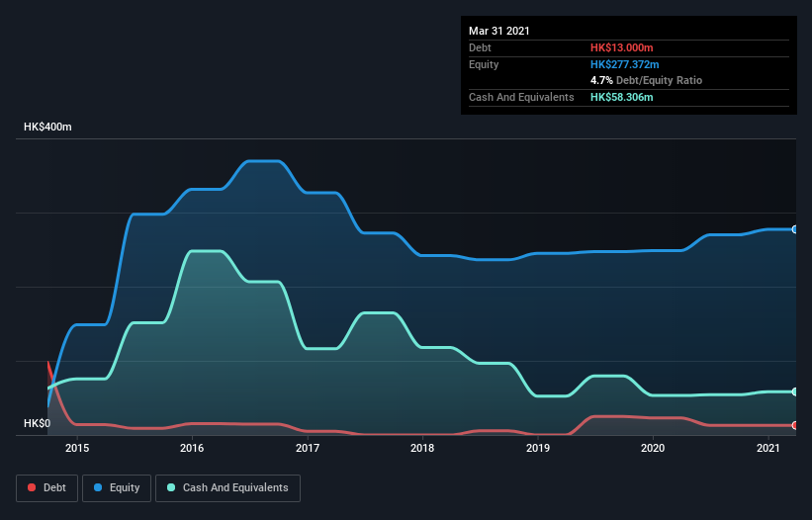Click the Mar 31 2021 tooltip date
The width and height of the screenshot is (812, 520).
(x=499, y=31)
